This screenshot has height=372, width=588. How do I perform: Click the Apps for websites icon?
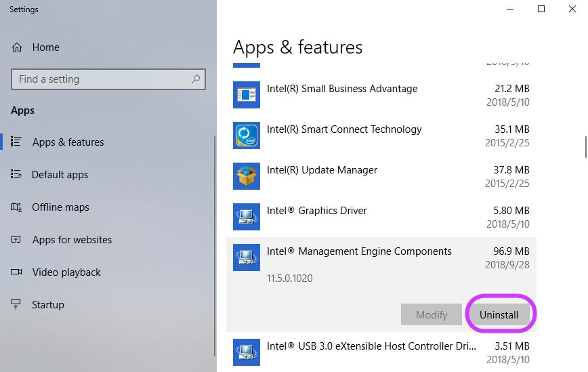click(16, 239)
